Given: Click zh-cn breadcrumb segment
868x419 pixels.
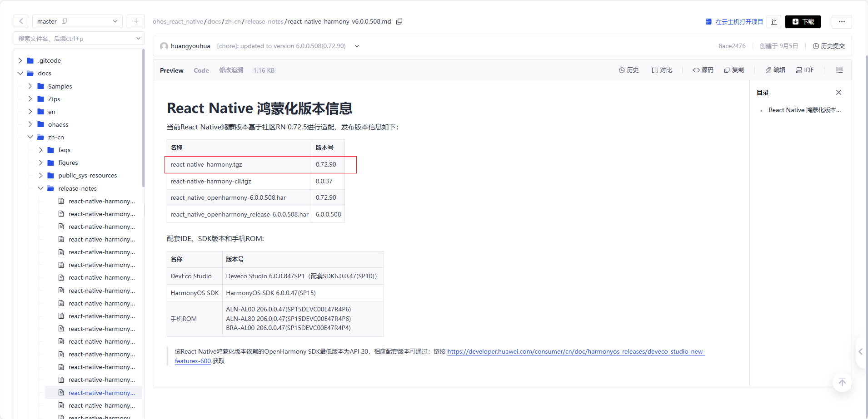Looking at the screenshot, I should pyautogui.click(x=233, y=21).
